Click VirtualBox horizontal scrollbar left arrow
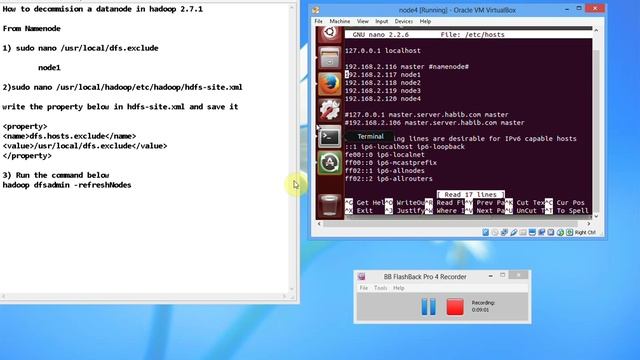This screenshot has width=640, height=360. pyautogui.click(x=319, y=224)
